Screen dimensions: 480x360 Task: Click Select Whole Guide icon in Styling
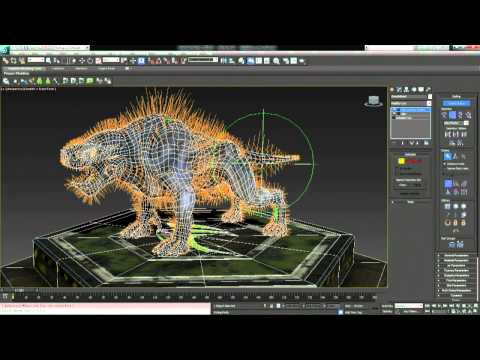[x=452, y=115]
